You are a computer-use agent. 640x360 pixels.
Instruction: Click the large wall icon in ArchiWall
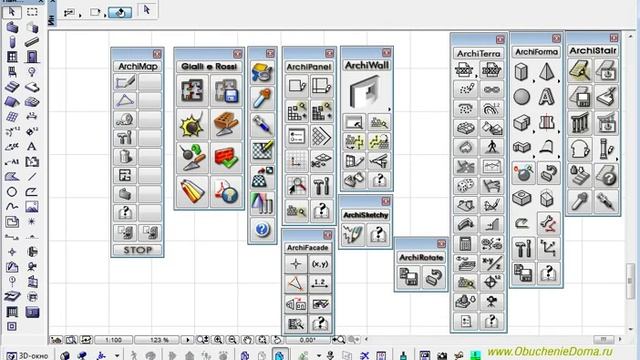coord(366,93)
